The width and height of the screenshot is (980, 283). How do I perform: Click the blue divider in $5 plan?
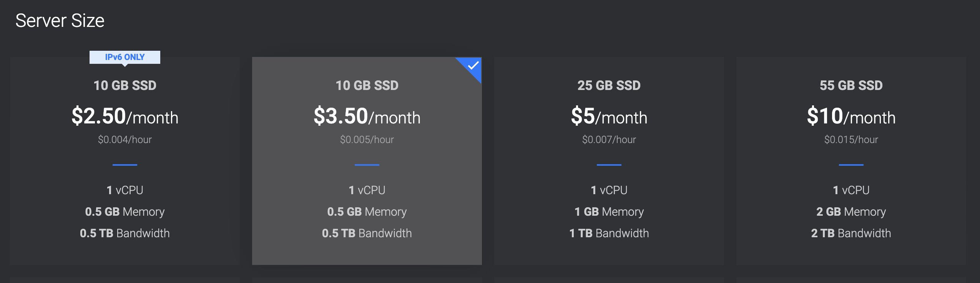click(609, 165)
